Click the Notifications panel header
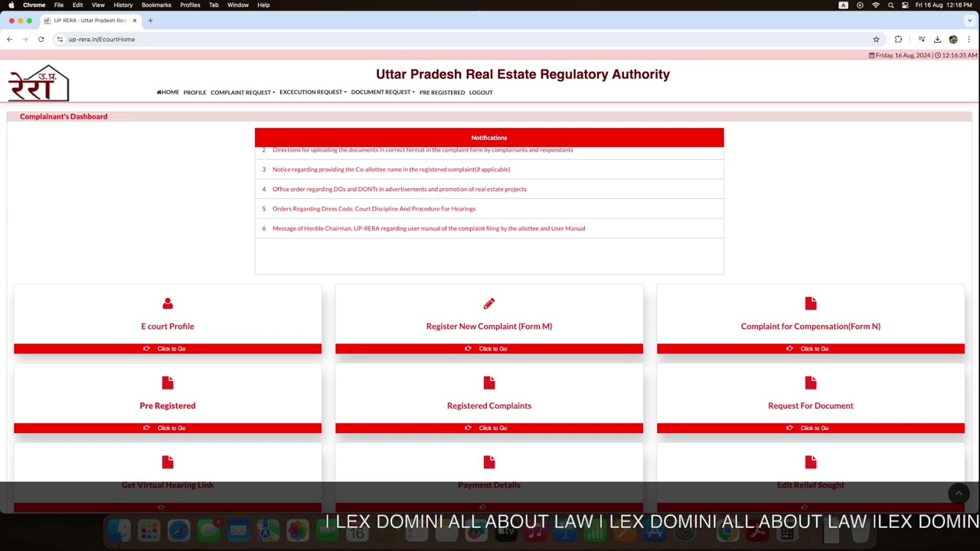Screen dimensions: 980x551 489,138
